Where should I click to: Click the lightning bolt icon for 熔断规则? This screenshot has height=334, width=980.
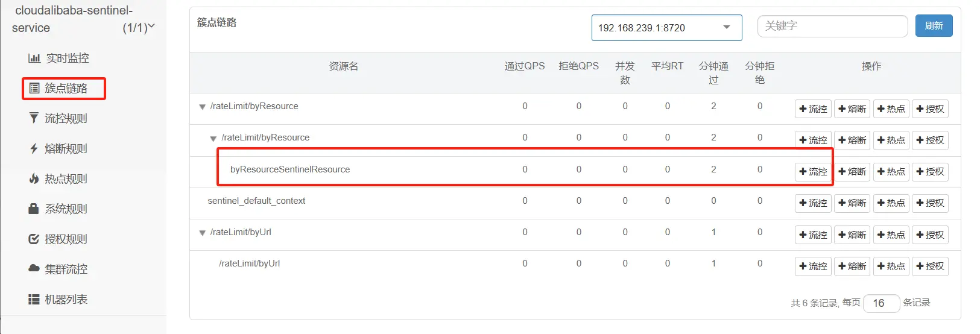point(34,148)
